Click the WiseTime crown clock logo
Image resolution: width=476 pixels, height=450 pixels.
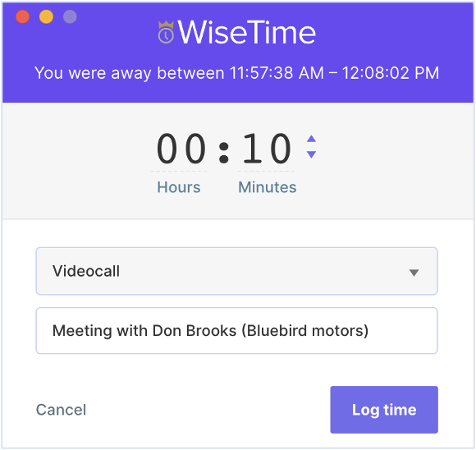click(x=166, y=32)
